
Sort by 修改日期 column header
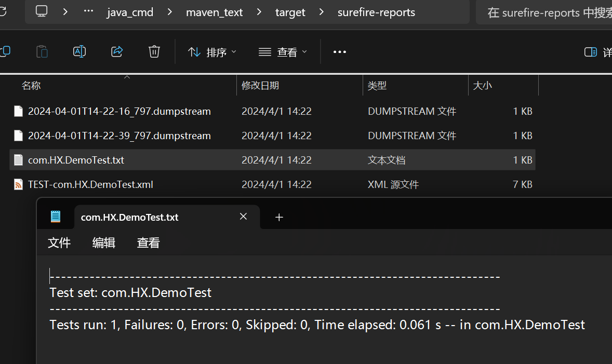click(x=260, y=86)
